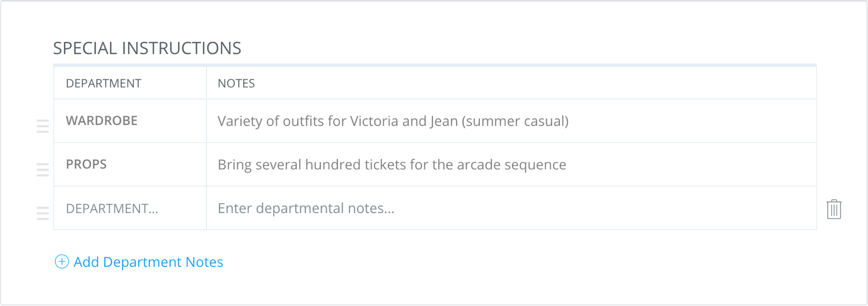Edit the WARDROBE department name field

pyautogui.click(x=130, y=121)
